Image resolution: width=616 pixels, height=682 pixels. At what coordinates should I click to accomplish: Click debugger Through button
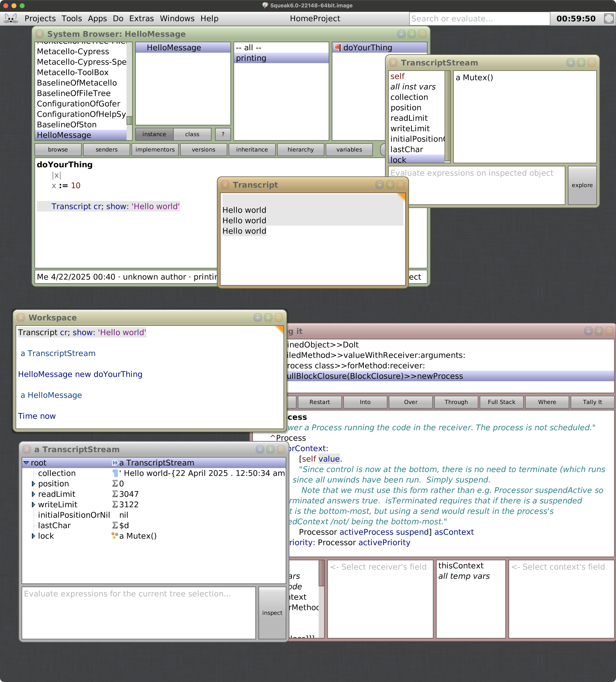[x=456, y=402]
